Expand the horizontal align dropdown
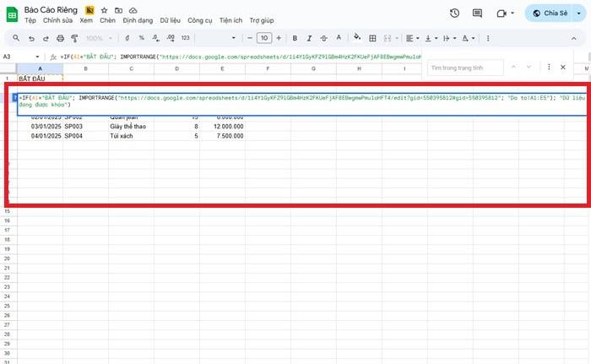Viewport: 591px width, 364px height. (x=412, y=38)
